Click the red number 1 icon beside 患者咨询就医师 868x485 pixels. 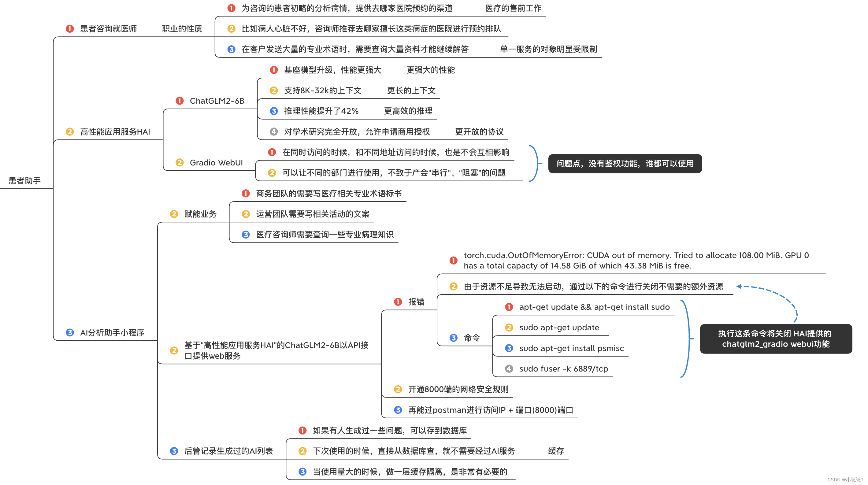click(70, 29)
